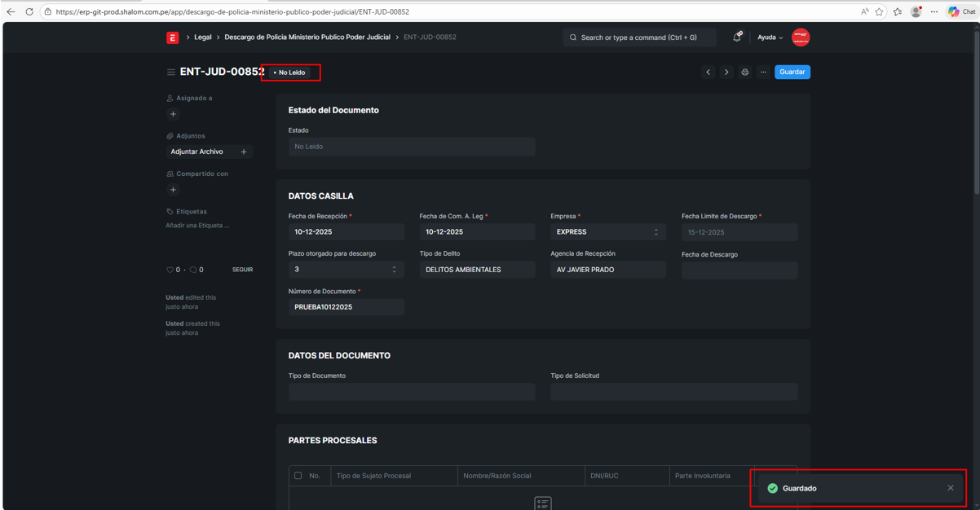Screen dimensions: 980x510
Task: Click plus icon under Compartido con
Action: click(x=173, y=190)
